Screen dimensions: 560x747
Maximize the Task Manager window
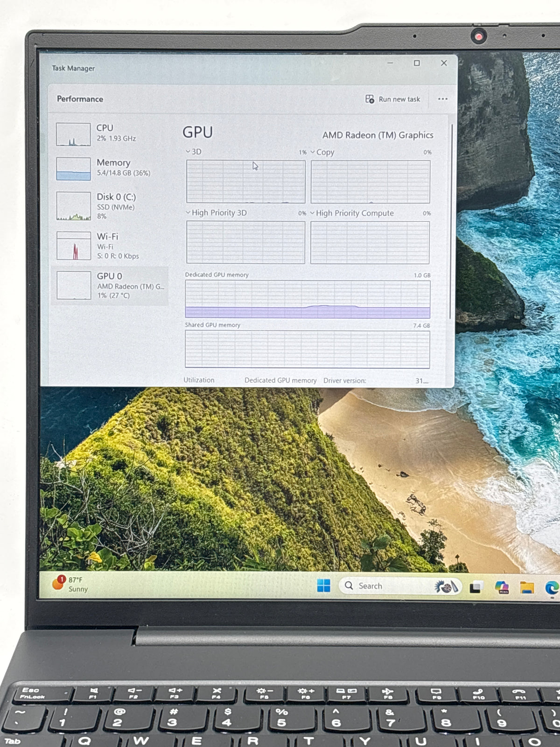click(x=417, y=63)
